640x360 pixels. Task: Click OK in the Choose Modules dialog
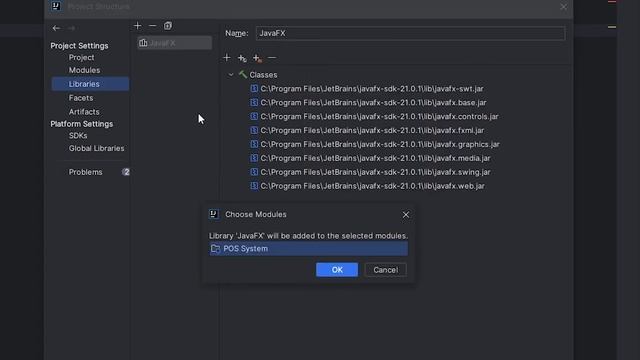pyautogui.click(x=337, y=270)
